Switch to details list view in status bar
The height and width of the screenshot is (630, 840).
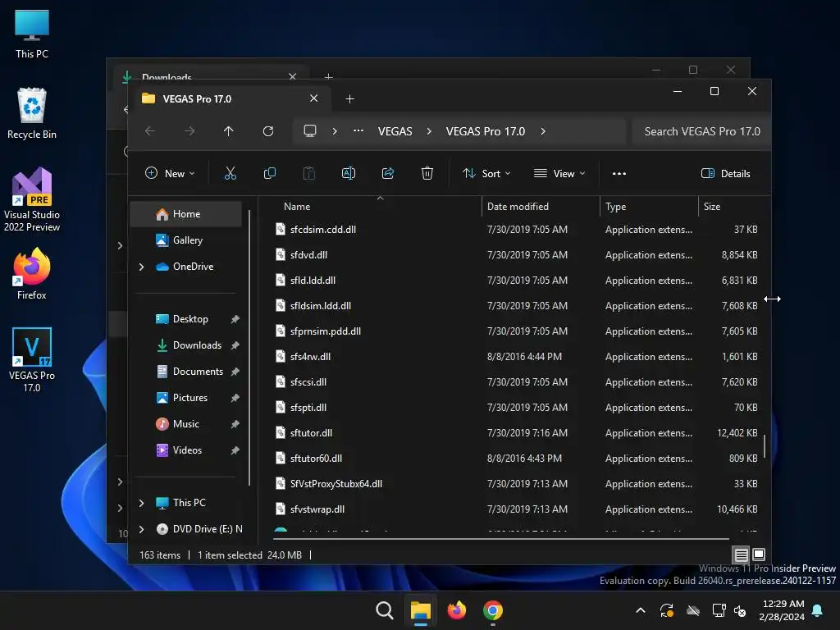[741, 555]
